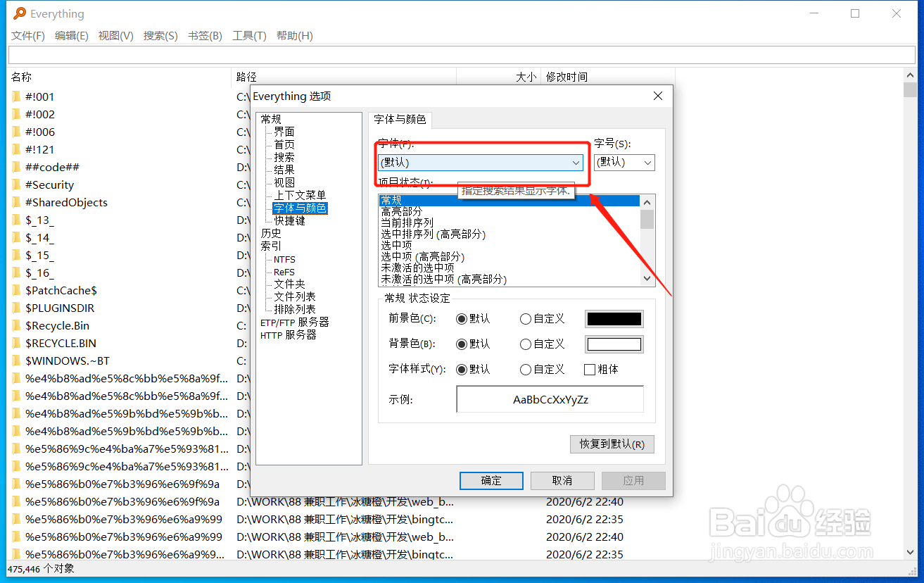
Task: Select 文件夹 in the options tree
Action: [x=289, y=284]
